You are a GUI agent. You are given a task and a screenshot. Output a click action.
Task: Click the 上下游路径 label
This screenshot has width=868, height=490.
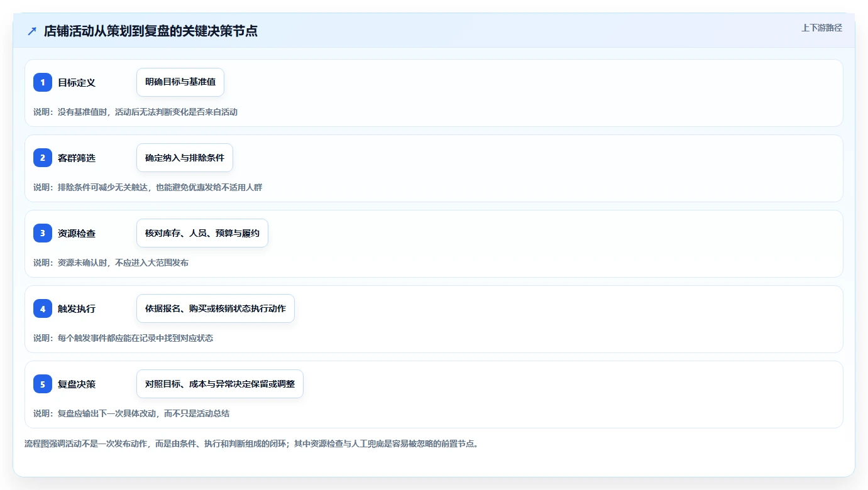pos(821,28)
